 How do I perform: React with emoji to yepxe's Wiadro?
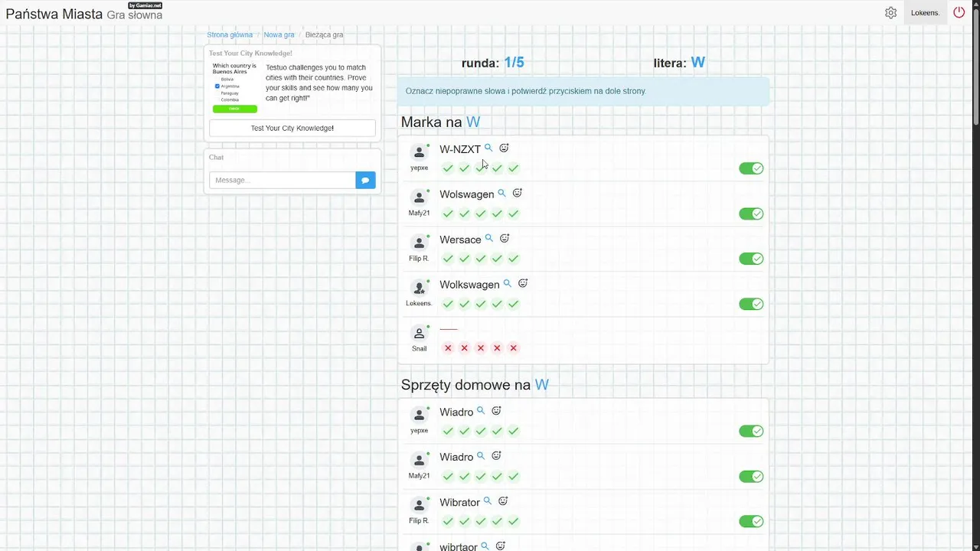click(x=496, y=411)
